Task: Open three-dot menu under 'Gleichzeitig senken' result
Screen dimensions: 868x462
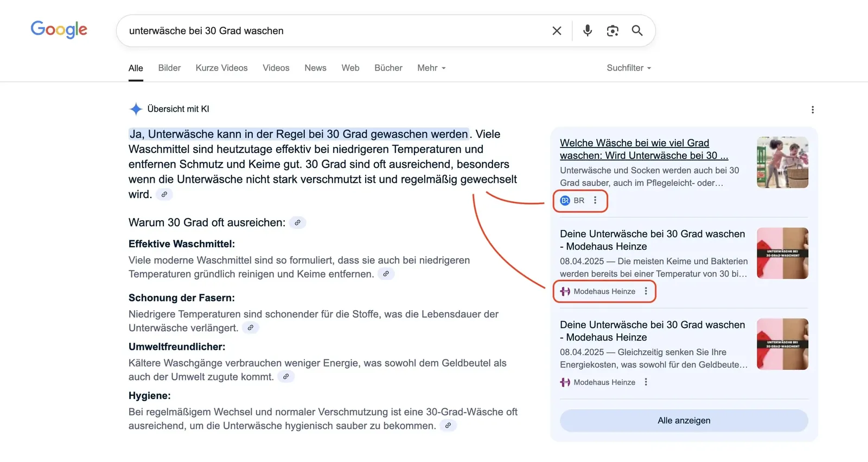Action: coord(646,382)
